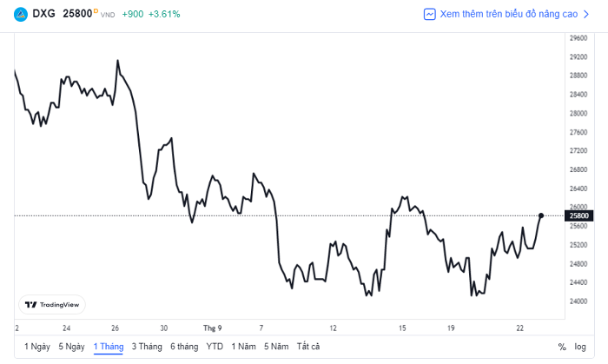Screen dimensions: 608x364
Task: Switch to the 6 tháng range
Action: [x=184, y=347]
